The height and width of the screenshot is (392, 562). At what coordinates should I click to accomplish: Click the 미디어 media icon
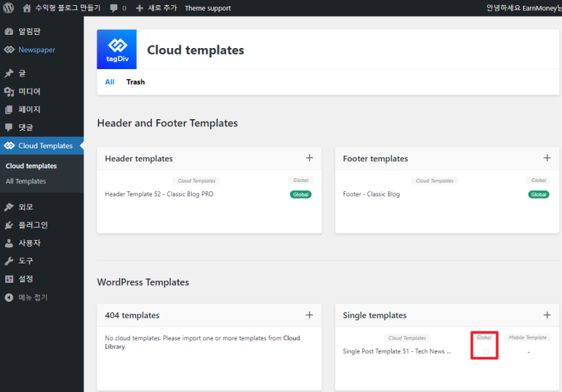click(x=9, y=92)
